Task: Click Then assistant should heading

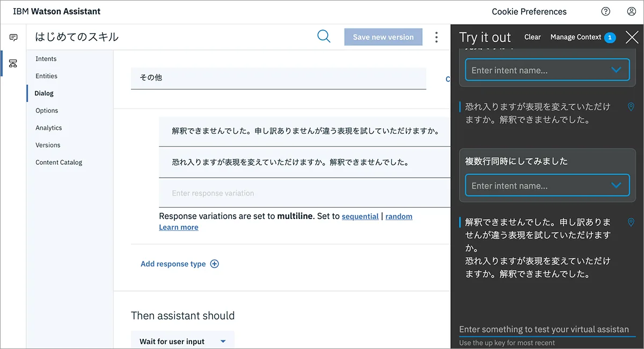Action: point(183,316)
